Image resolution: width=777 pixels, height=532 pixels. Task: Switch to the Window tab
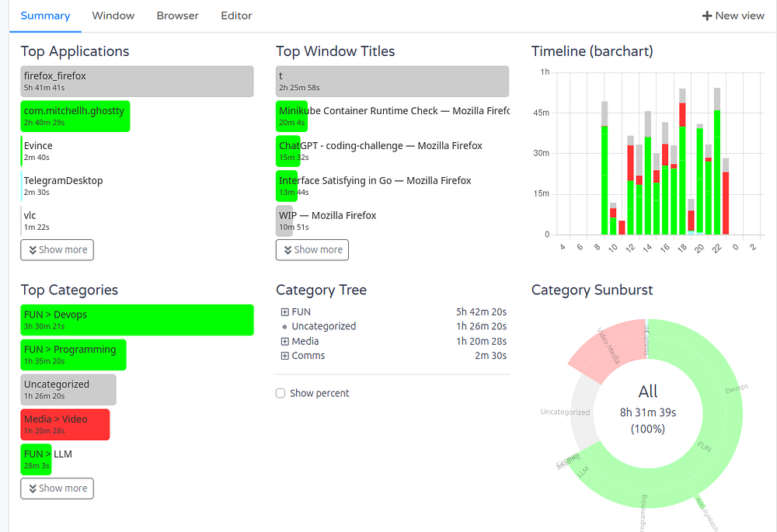coord(113,16)
